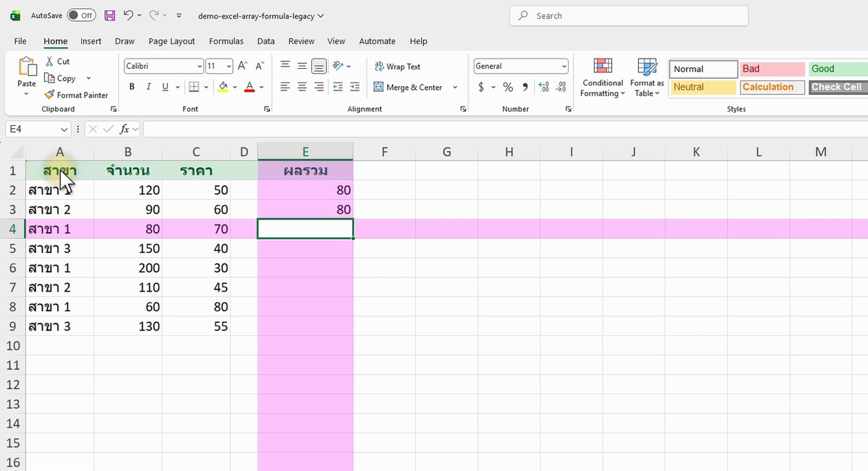Increase the font size

click(x=242, y=66)
